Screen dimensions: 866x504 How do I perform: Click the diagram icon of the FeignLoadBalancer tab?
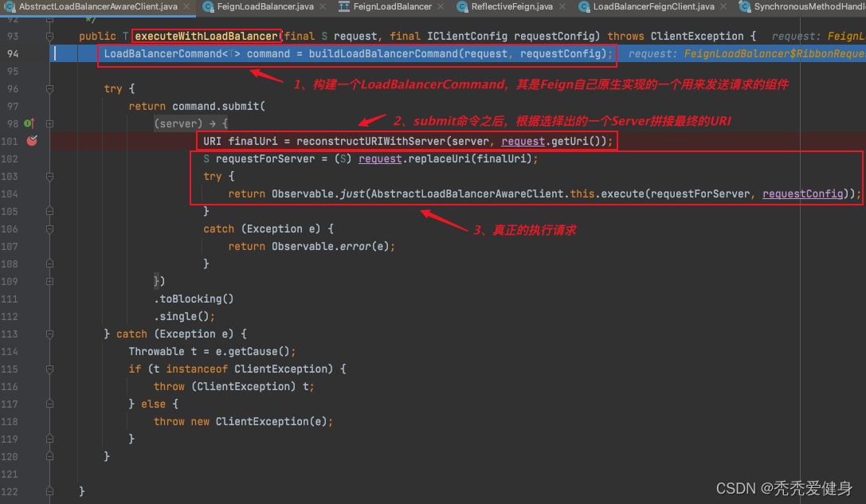coord(344,6)
